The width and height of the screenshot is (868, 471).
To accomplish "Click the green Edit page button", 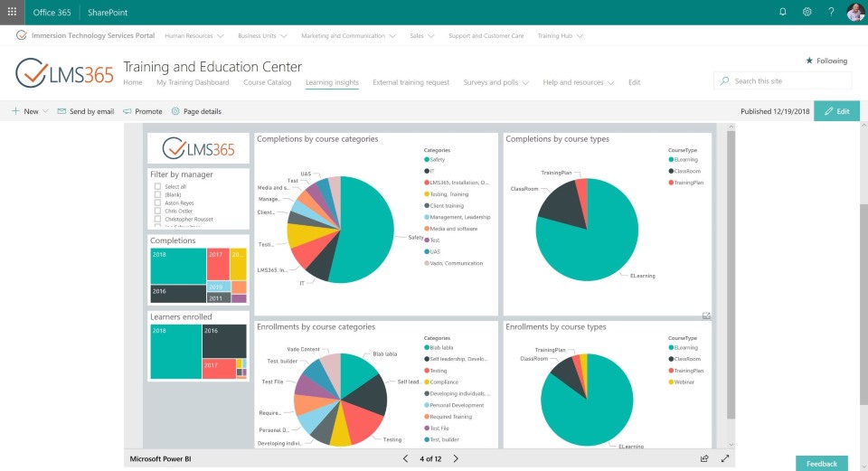I will click(x=836, y=111).
